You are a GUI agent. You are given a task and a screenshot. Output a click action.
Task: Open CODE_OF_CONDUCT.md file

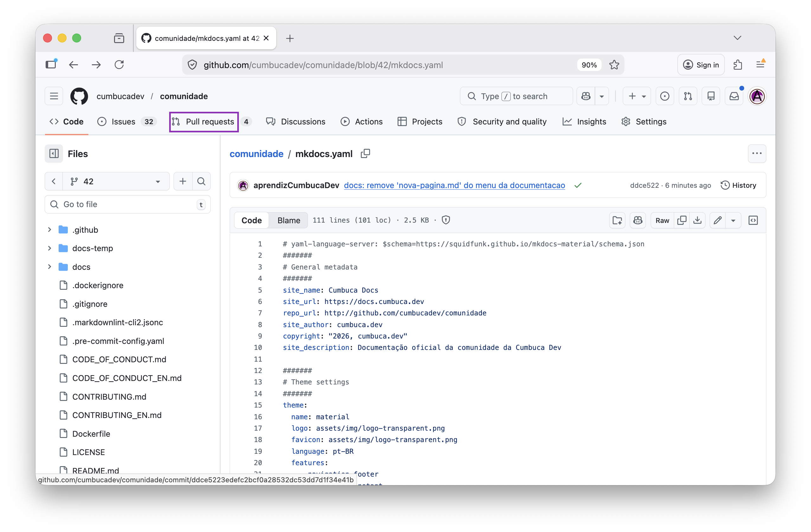click(119, 359)
